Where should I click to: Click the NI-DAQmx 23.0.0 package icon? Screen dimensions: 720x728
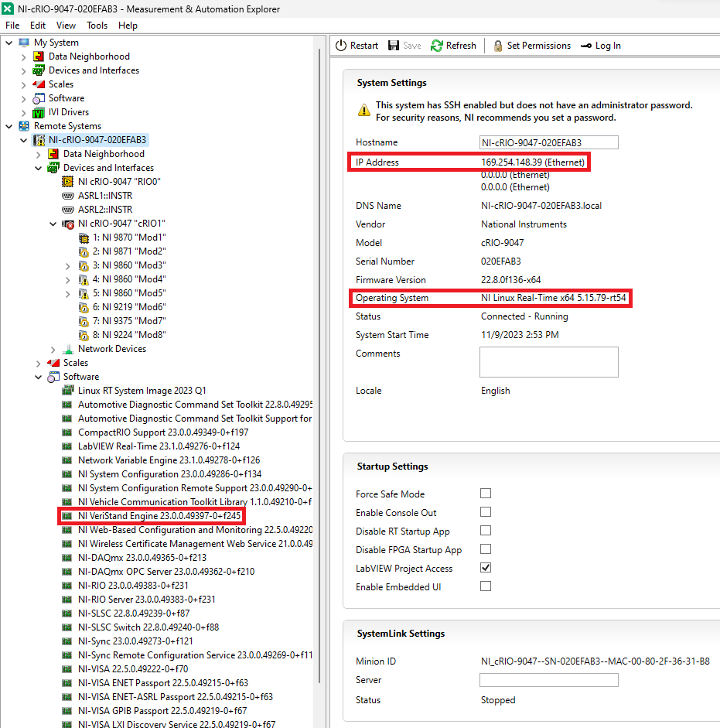click(67, 558)
